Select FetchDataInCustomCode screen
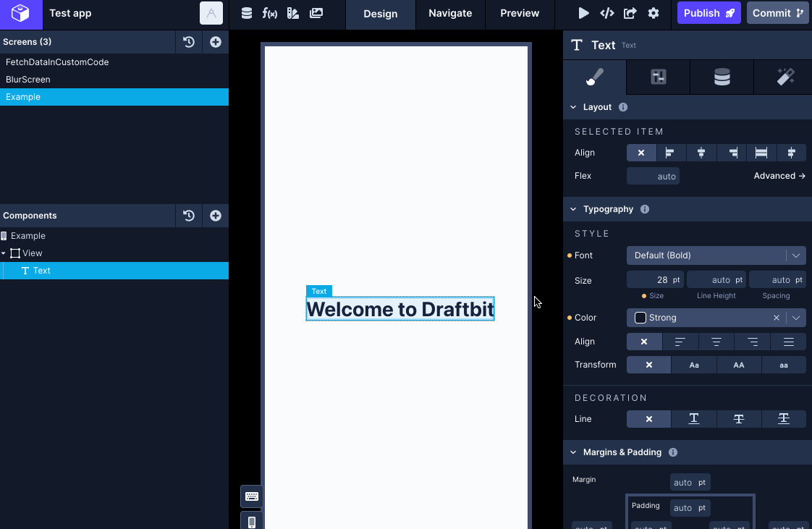Screen dimensions: 812x529 (x=114, y=62)
